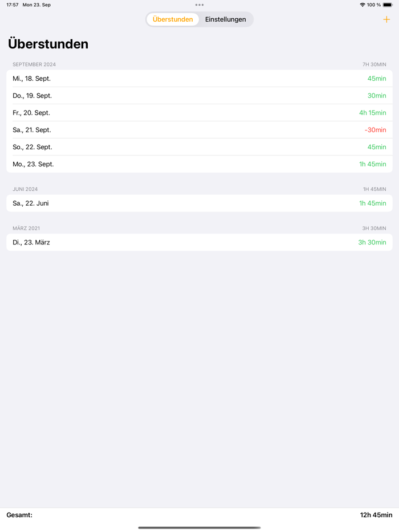The image size is (399, 532).
Task: Select the Überstunden tab
Action: click(172, 19)
